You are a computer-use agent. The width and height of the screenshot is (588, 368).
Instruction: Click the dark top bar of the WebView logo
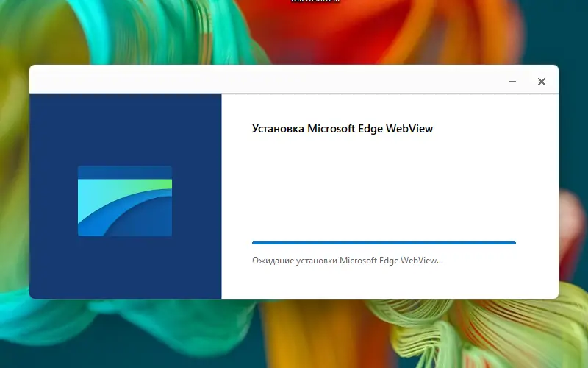click(125, 172)
